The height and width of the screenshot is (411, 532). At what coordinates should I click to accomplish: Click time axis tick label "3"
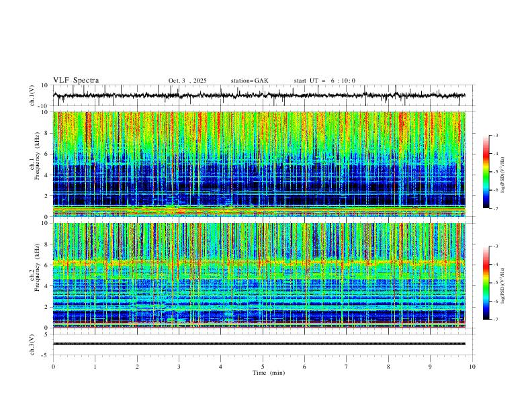coord(179,367)
